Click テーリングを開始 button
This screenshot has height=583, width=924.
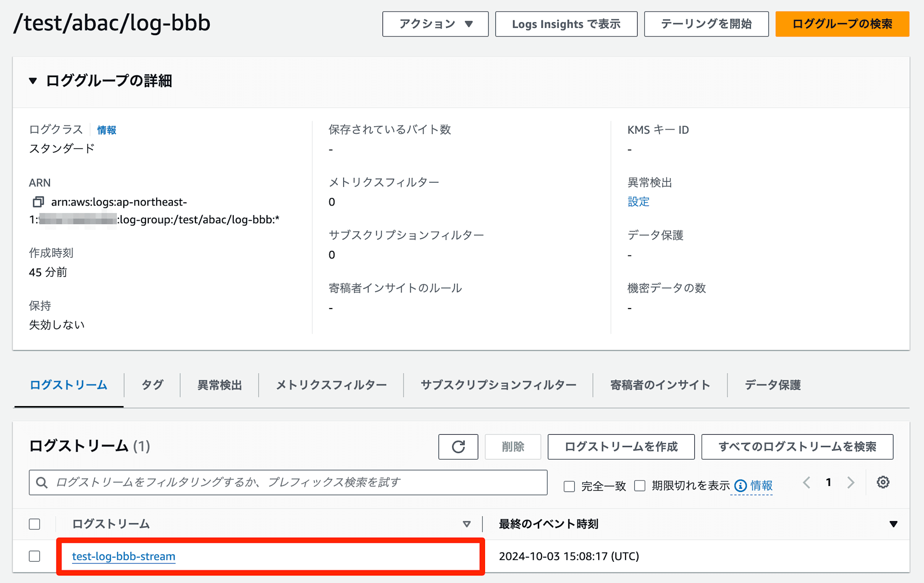706,24
